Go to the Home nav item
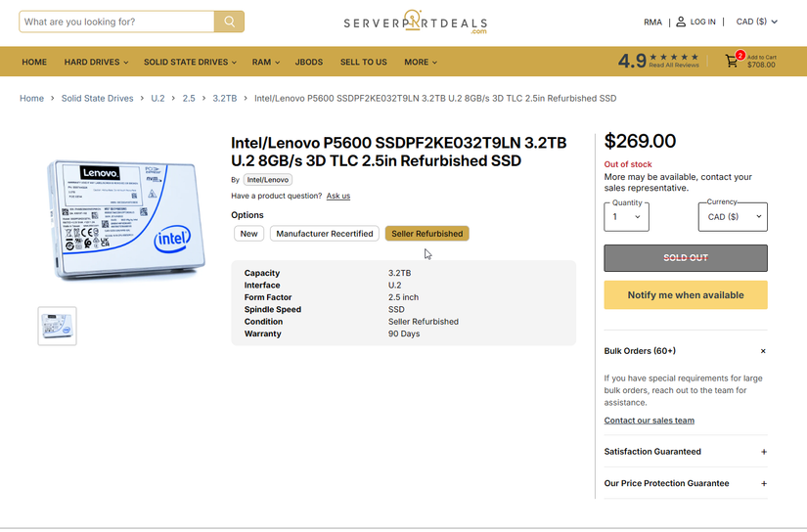807x532 pixels. pyautogui.click(x=34, y=62)
